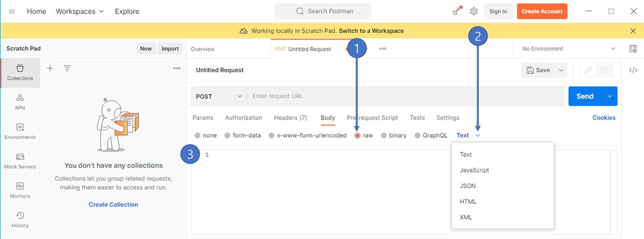The height and width of the screenshot is (239, 644).
Task: Click the Create Collection link
Action: pos(113,204)
